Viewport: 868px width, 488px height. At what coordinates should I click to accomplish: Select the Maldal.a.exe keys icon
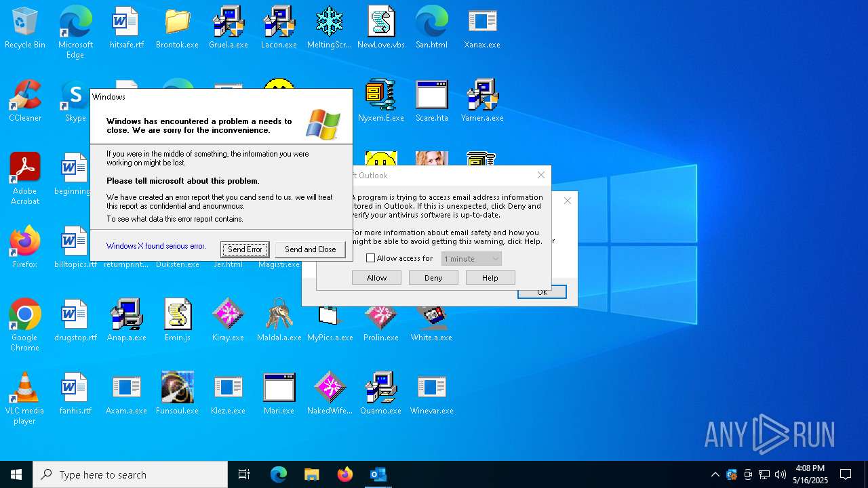coord(279,321)
